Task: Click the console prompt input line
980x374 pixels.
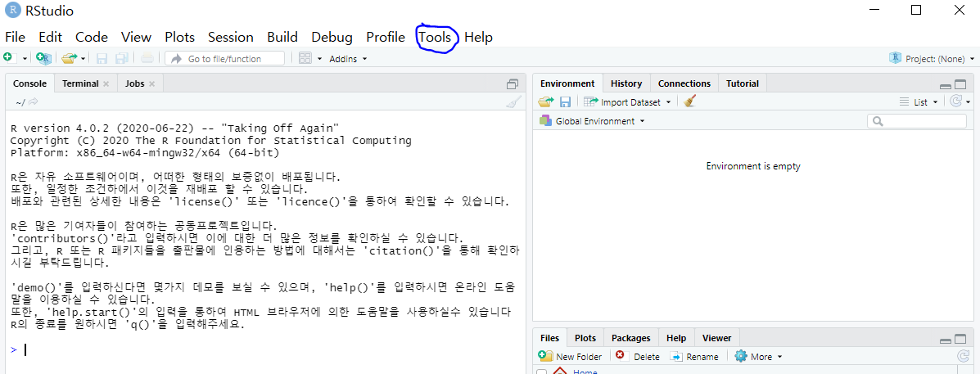Action: click(266, 349)
